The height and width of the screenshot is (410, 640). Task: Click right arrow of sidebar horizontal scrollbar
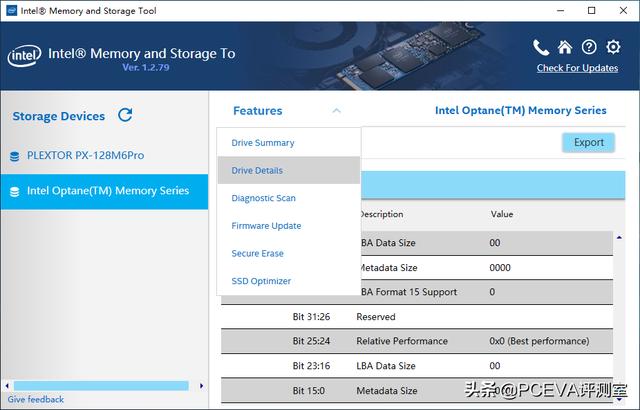pos(201,386)
